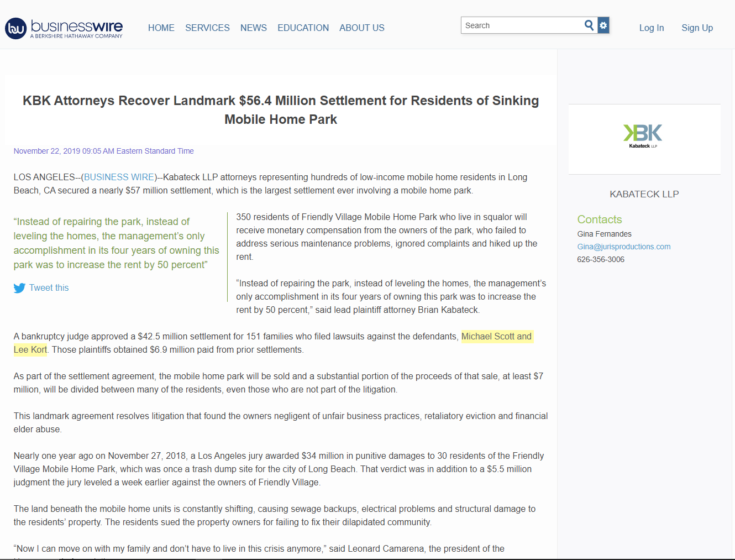Click the quote attributed to Brian Kabateck
The width and height of the screenshot is (735, 560).
click(391, 296)
